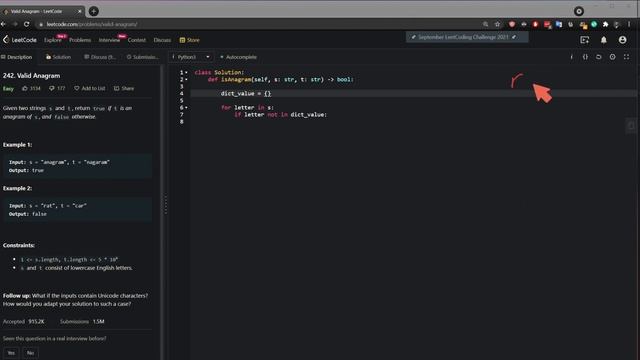Open the Python3 language dropdown

click(x=191, y=57)
